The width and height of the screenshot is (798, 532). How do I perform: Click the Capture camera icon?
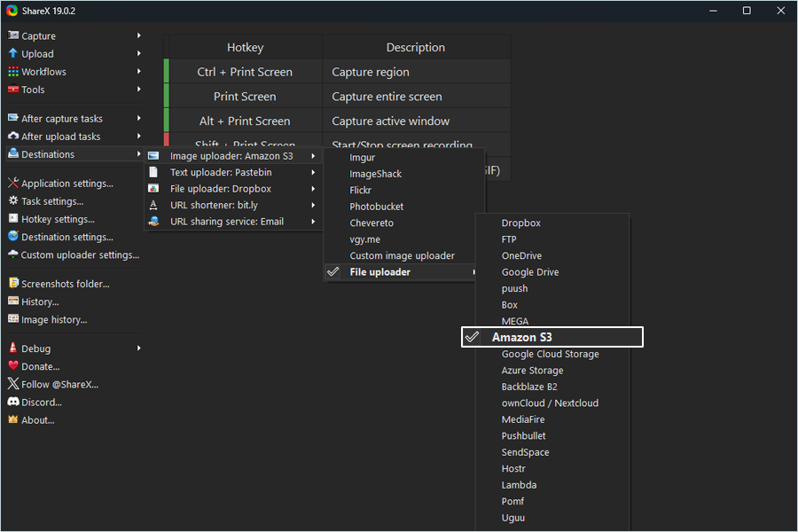[13, 35]
